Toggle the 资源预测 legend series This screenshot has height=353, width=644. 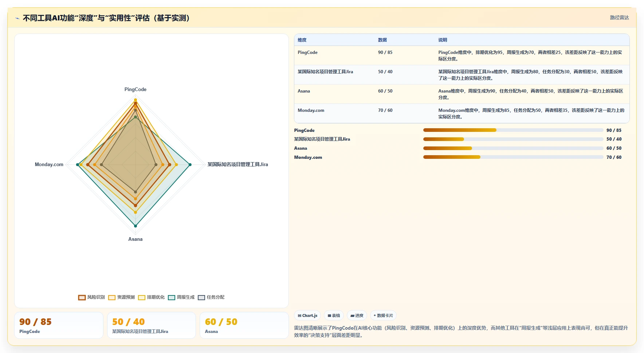(122, 297)
